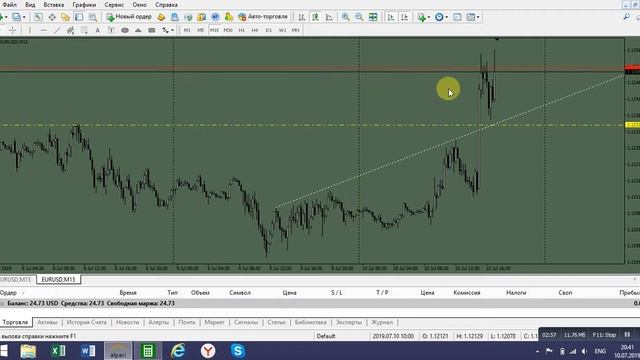Open the Yandex browser taskbar icon

click(x=208, y=351)
